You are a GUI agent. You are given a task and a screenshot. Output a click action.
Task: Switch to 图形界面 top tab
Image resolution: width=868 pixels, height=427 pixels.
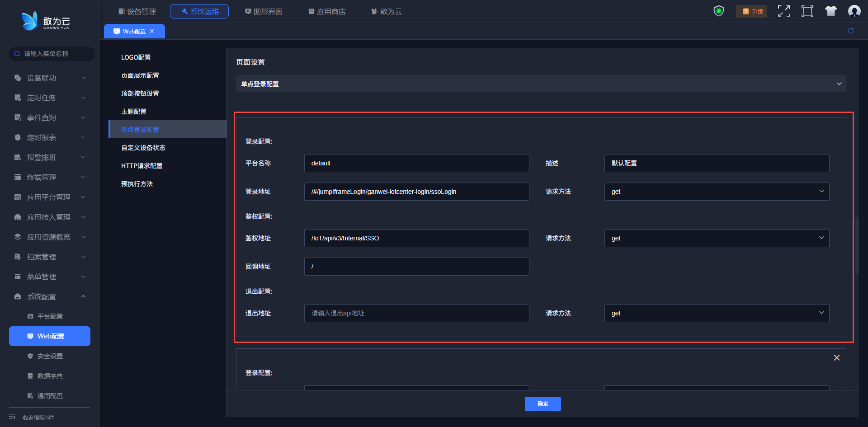[264, 11]
